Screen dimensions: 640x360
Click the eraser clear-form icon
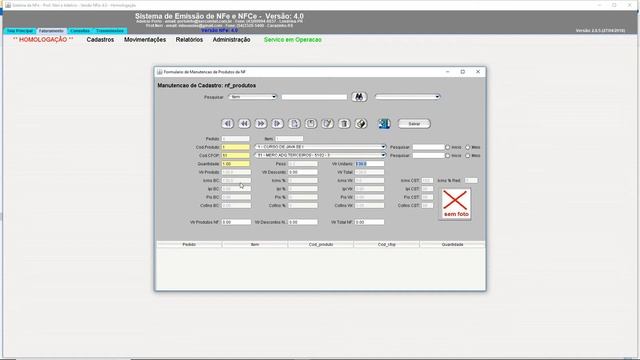coord(361,124)
